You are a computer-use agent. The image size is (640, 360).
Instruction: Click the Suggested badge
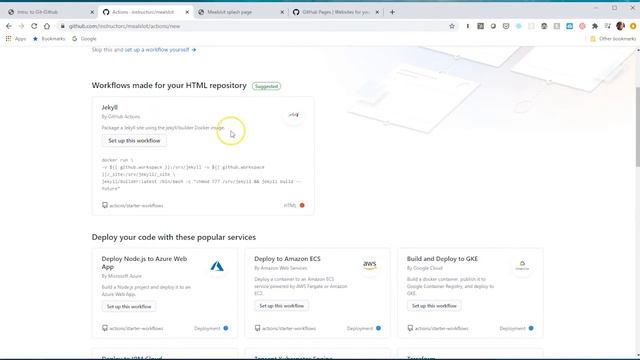[x=267, y=86]
